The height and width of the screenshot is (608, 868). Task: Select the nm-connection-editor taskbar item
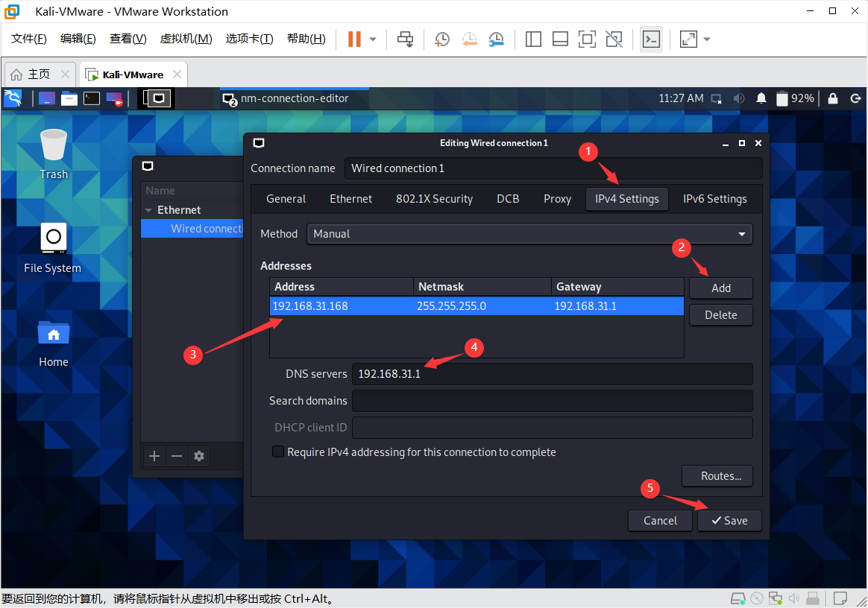click(x=295, y=98)
